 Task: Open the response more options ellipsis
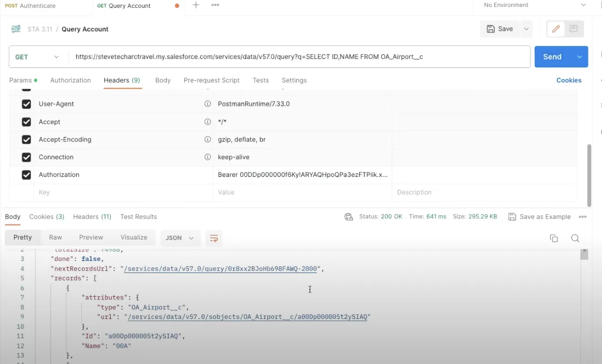582,217
